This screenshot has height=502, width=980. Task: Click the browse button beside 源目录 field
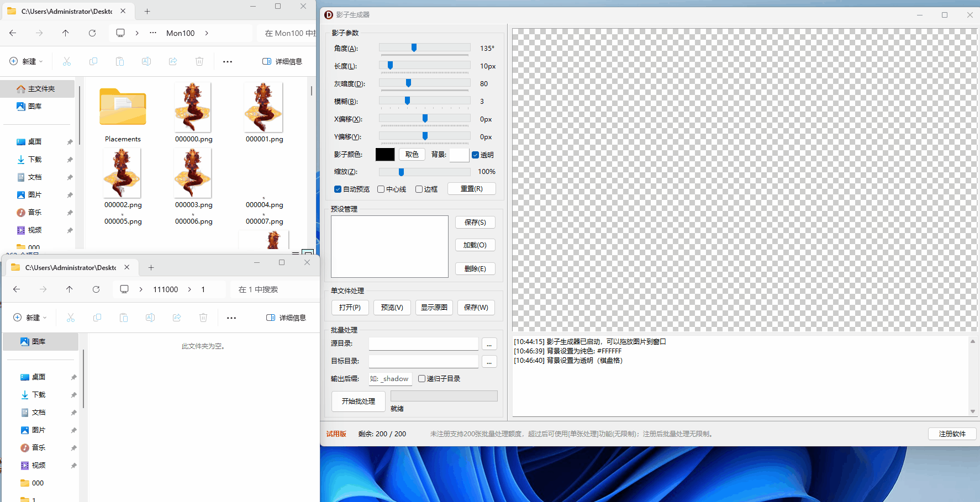489,344
